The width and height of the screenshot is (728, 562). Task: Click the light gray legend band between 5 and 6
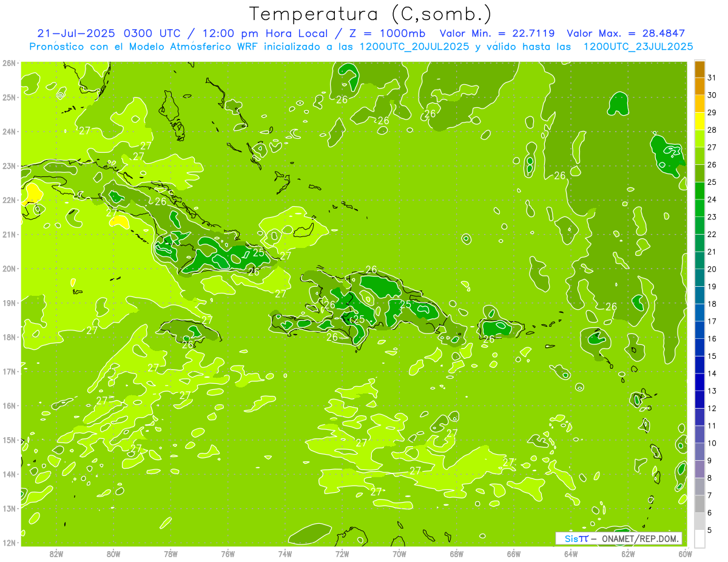click(699, 521)
